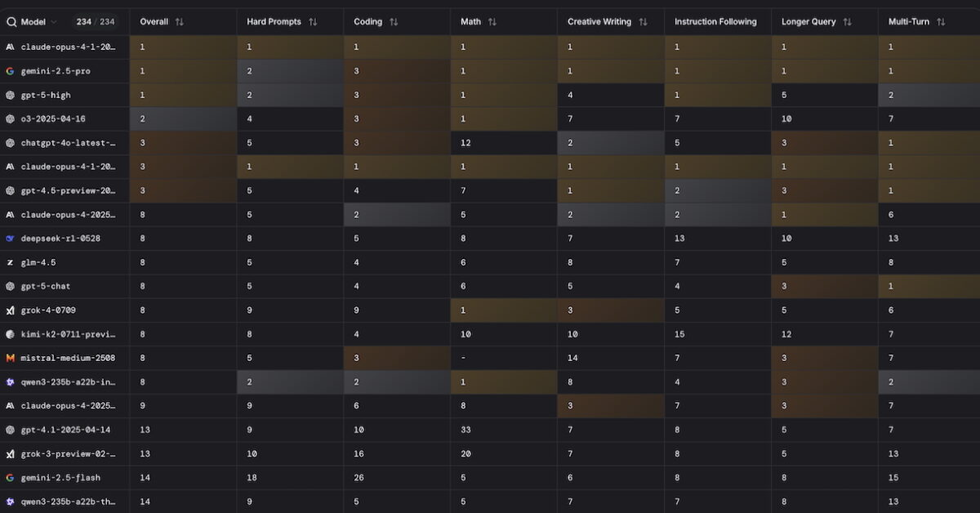This screenshot has height=513, width=980.
Task: Click Hard Prompts rank 18 for gemini-2.5-flash
Action: click(252, 477)
